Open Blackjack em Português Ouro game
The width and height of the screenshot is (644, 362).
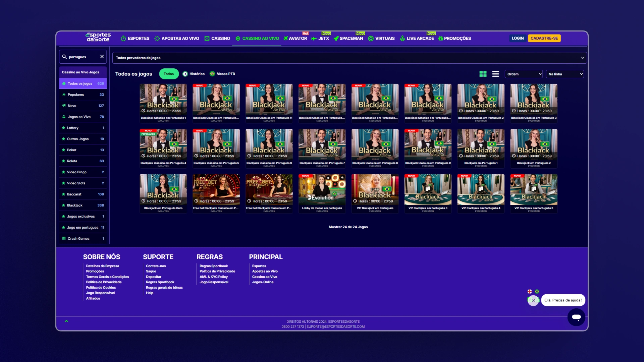point(163,193)
